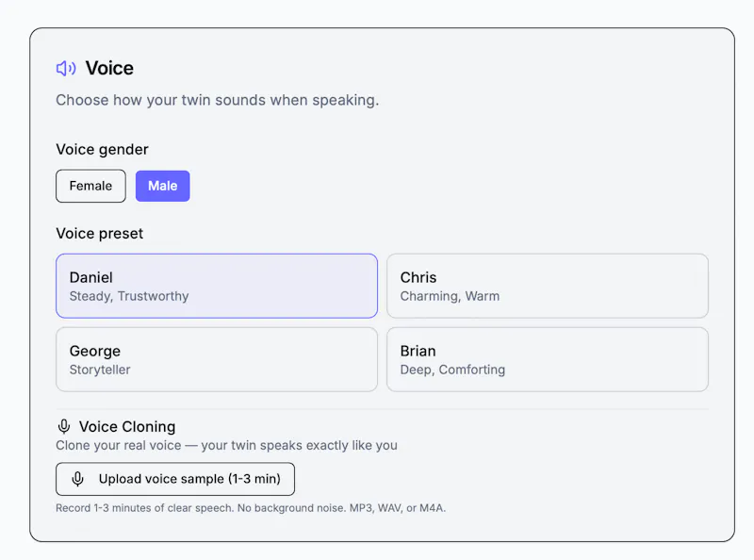Image resolution: width=754 pixels, height=560 pixels.
Task: Click the 'Steady, Trustworthy' description text
Action: (x=129, y=296)
